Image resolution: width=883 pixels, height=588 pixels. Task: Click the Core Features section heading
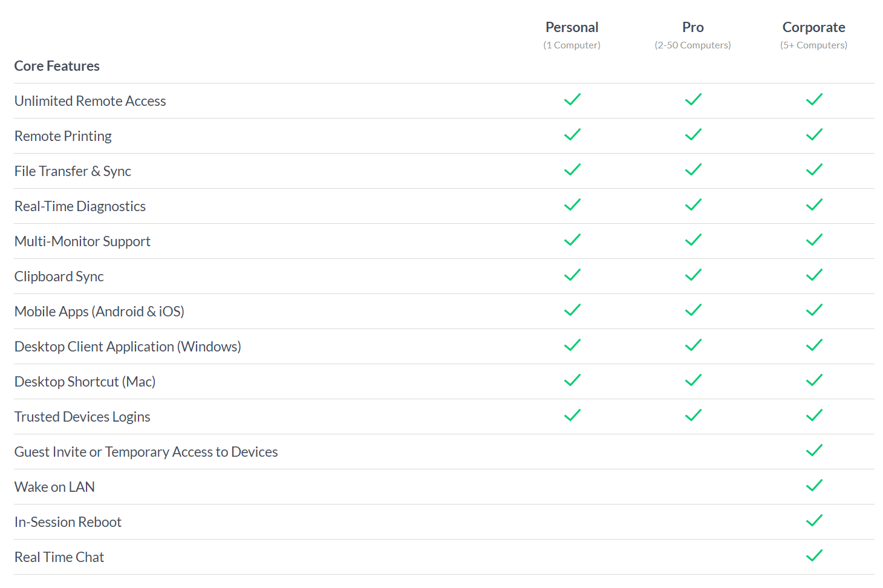click(x=57, y=66)
